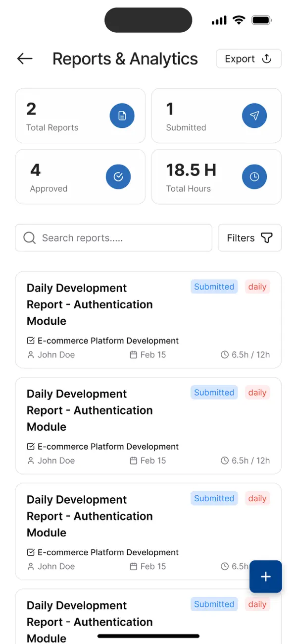The height and width of the screenshot is (644, 297).
Task: Tap the Submitted badge on first report
Action: point(214,287)
